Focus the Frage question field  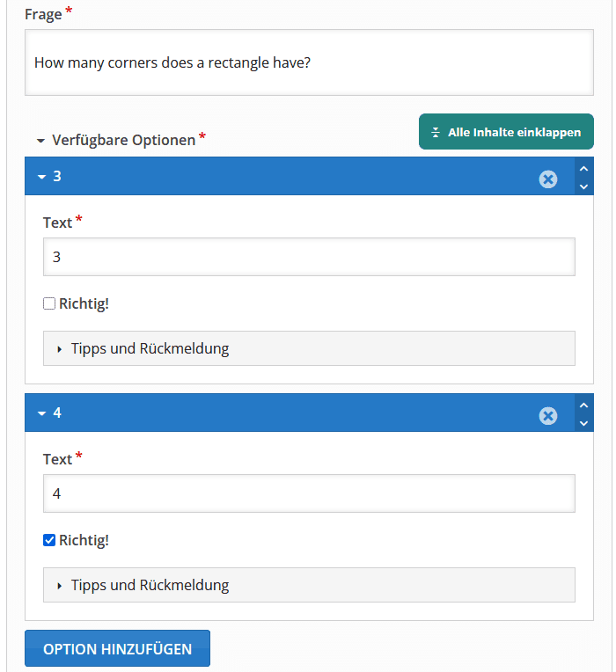309,62
